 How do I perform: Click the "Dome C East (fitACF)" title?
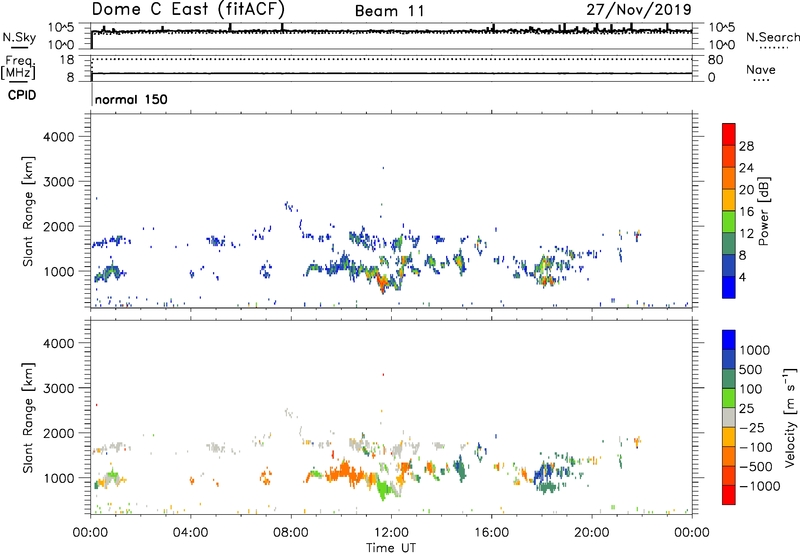click(x=188, y=9)
